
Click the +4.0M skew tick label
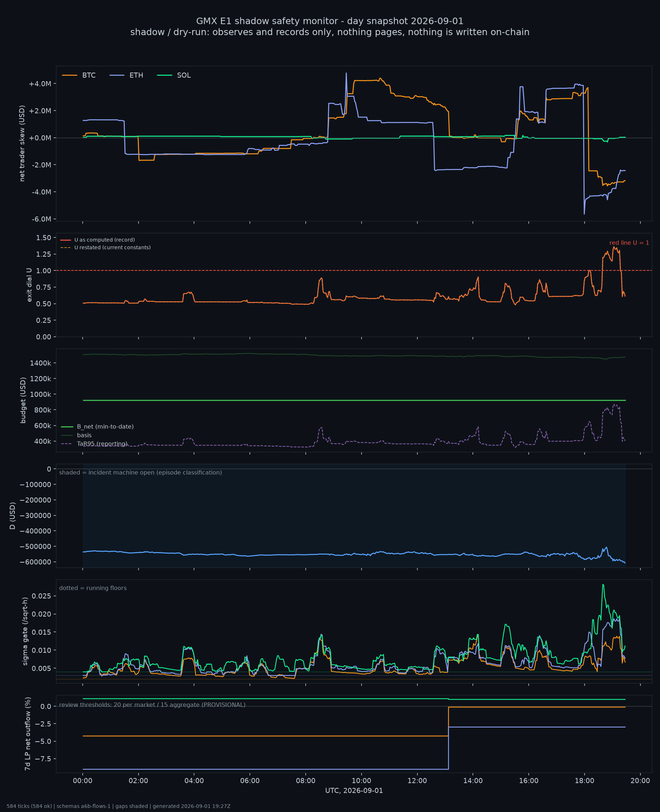click(x=40, y=84)
